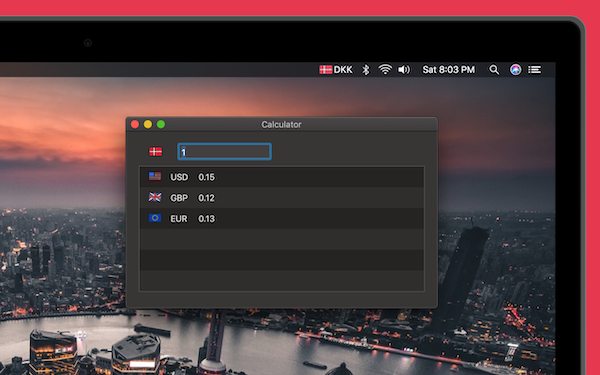Click the GBP currency label
This screenshot has height=375, width=600.
coord(179,198)
